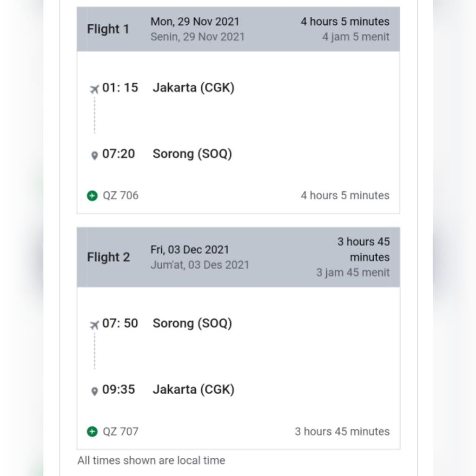Viewport: 476px width, 476px height.
Task: Click the All times shown are local time note
Action: pyautogui.click(x=151, y=460)
